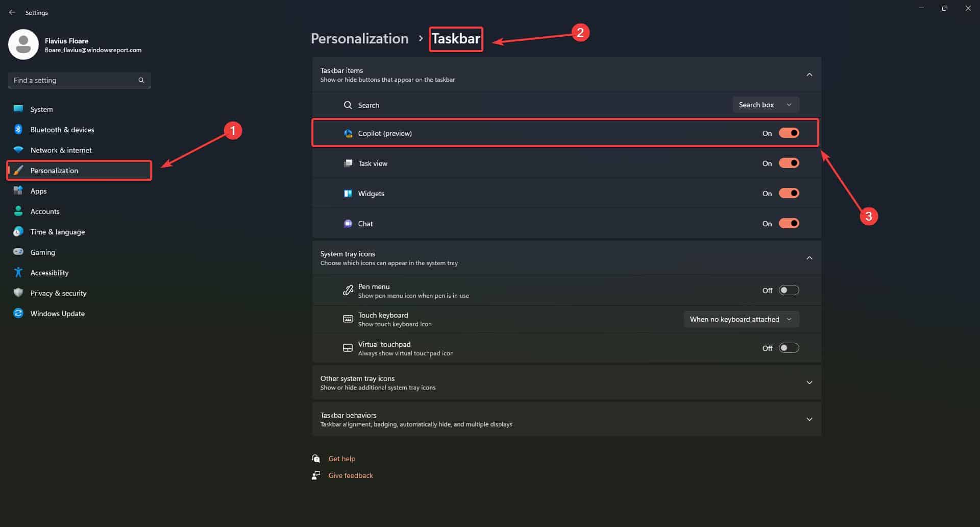Click the Taskbar behaviors section title
This screenshot has width=980, height=527.
348,415
